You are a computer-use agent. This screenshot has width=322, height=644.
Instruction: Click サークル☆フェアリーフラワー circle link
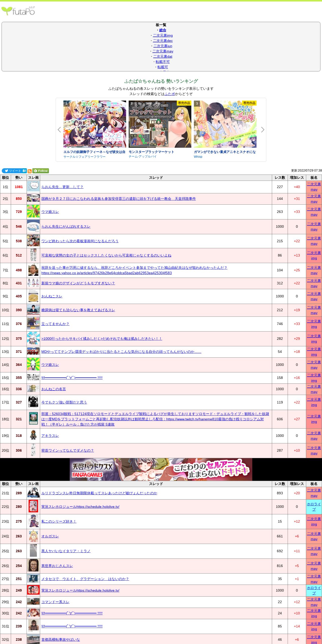point(85,157)
